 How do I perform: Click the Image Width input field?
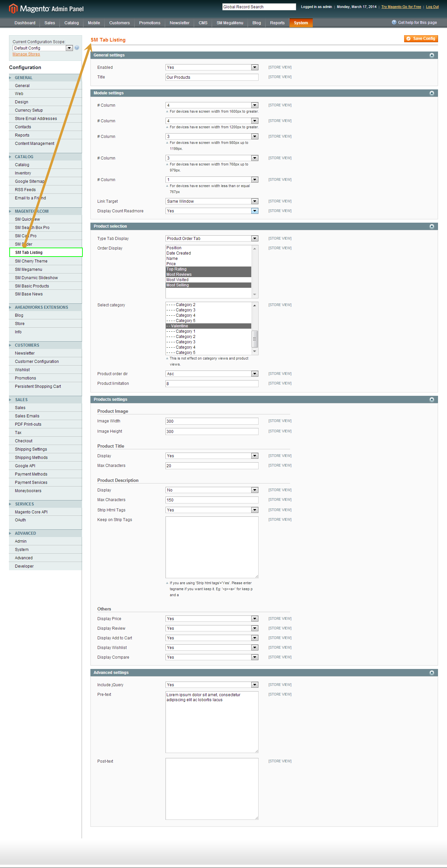[212, 421]
